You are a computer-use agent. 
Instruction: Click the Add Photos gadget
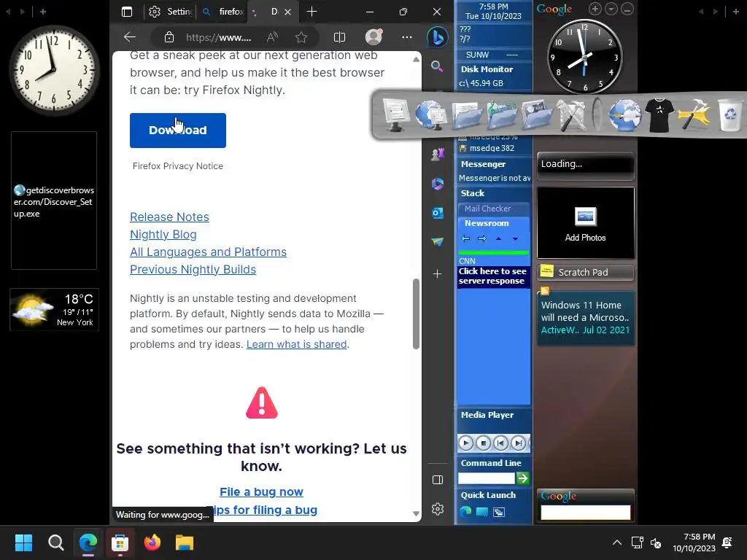pyautogui.click(x=586, y=223)
